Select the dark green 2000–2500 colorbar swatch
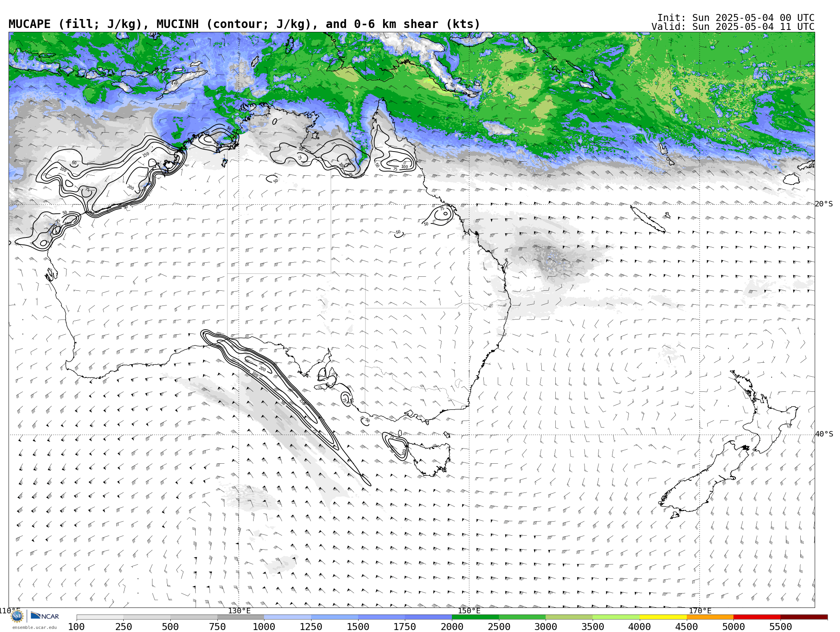Viewport: 840px width, 632px height. click(x=475, y=617)
